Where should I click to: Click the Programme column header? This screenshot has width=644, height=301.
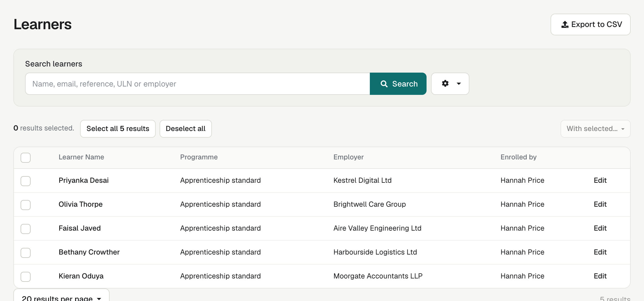[x=199, y=157]
